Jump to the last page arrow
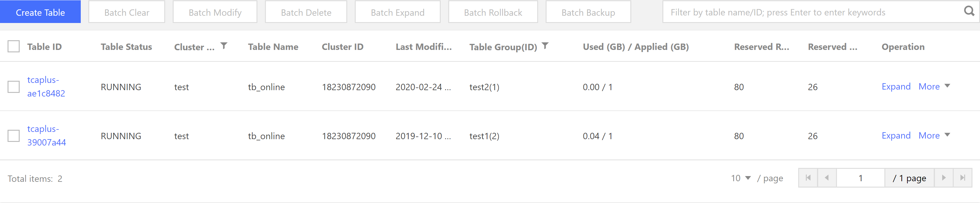Image resolution: width=980 pixels, height=203 pixels. (962, 178)
